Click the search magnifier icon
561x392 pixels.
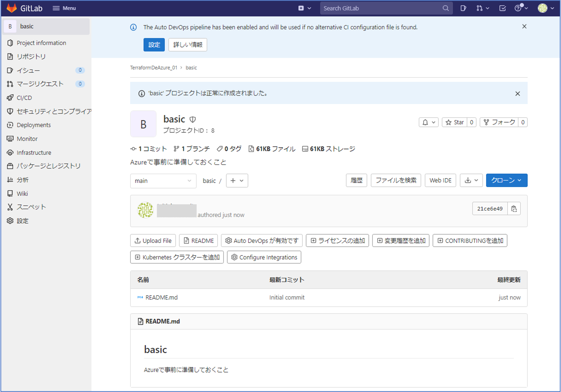[x=446, y=8]
